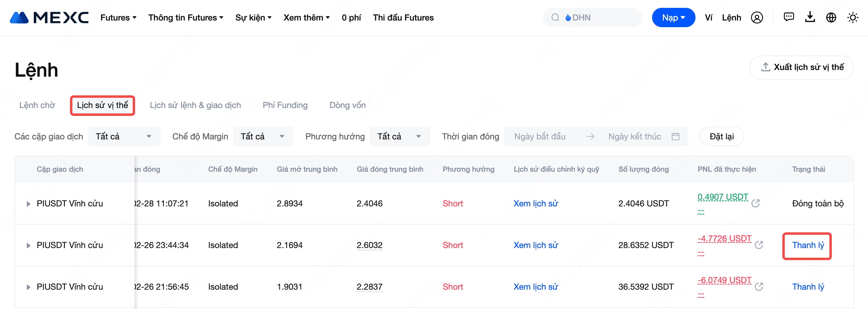
Task: Open the Phương hướng filter dropdown
Action: pyautogui.click(x=399, y=136)
